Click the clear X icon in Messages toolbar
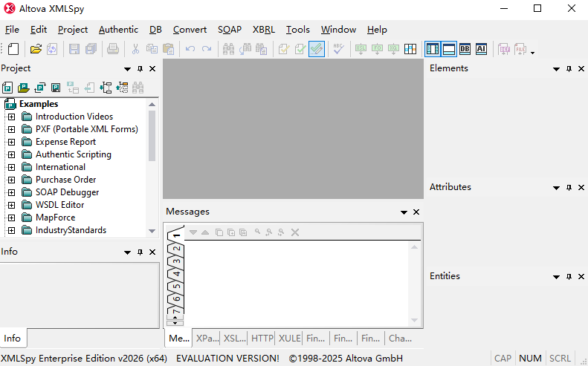Screen dimensions: 588x366 (295, 232)
